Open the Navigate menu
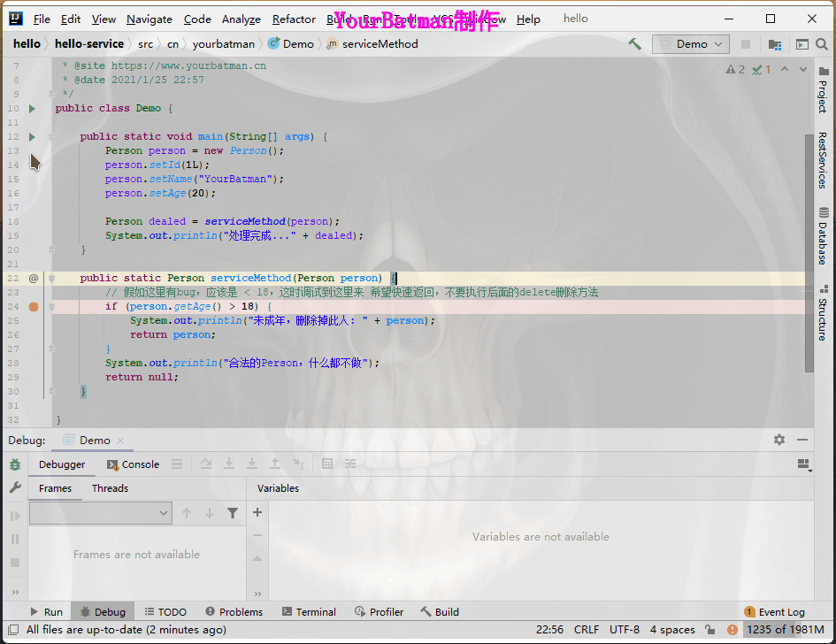Viewport: 836px width, 644px height. pyautogui.click(x=150, y=19)
